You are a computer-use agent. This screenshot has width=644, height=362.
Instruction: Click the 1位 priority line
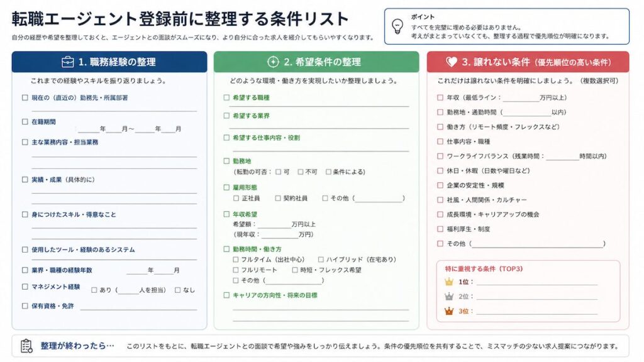tap(537, 282)
